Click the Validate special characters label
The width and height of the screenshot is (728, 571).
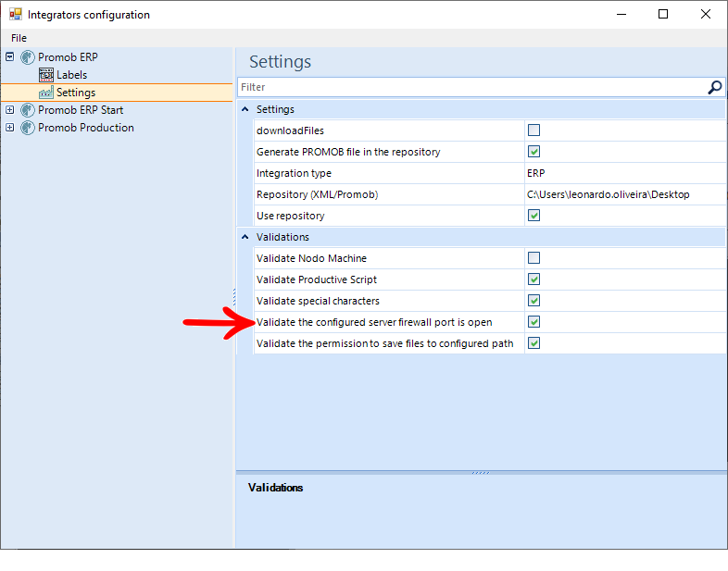click(318, 301)
